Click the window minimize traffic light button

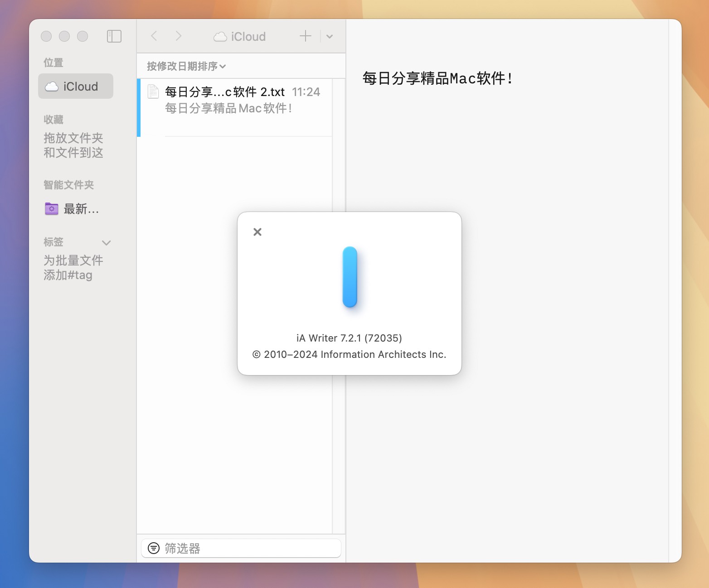click(x=64, y=36)
